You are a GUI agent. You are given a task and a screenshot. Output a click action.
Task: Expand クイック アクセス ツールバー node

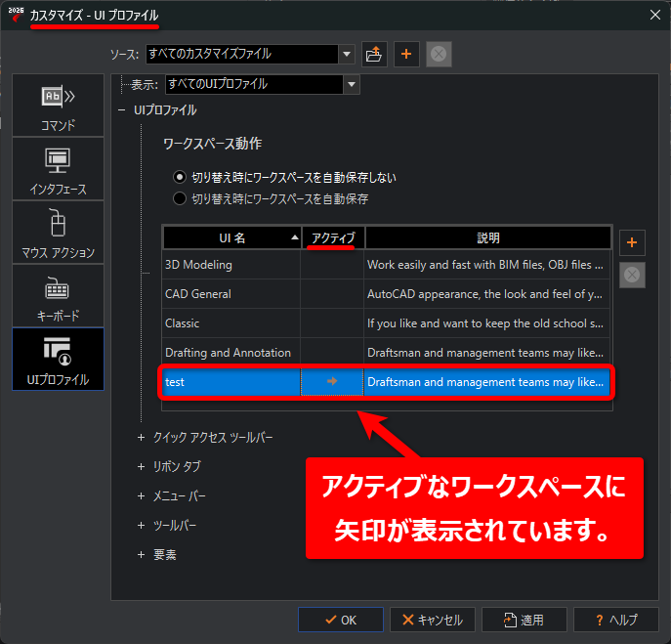coord(142,437)
